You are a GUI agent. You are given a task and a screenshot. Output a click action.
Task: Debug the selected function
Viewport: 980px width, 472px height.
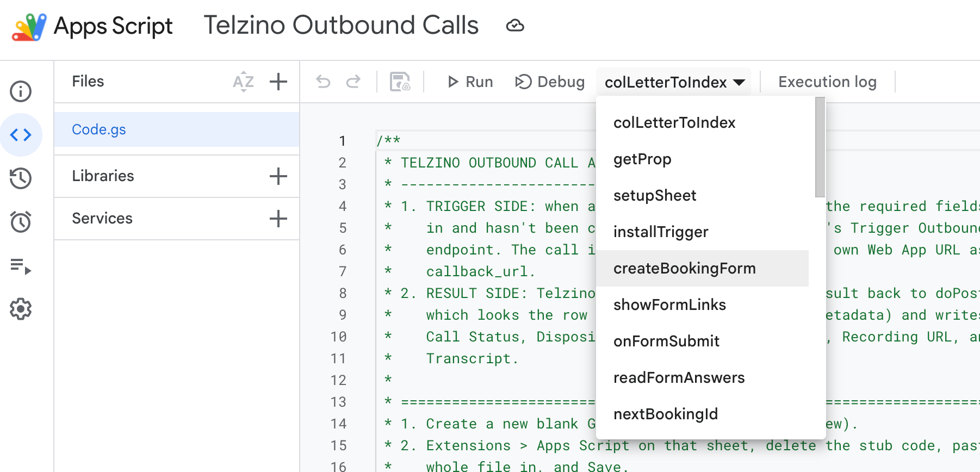point(549,82)
